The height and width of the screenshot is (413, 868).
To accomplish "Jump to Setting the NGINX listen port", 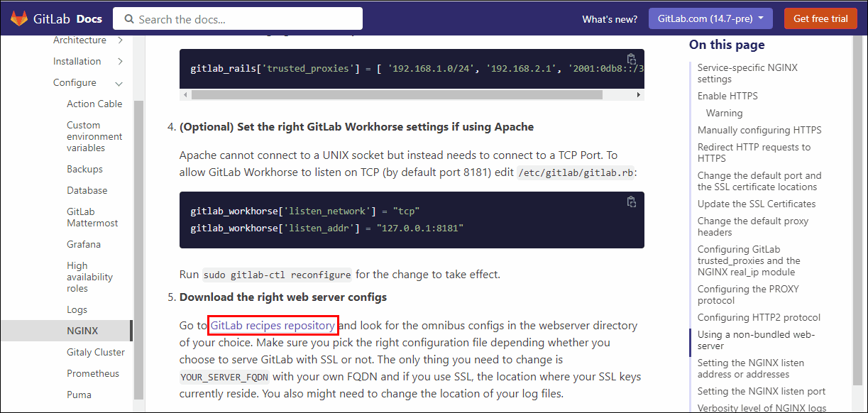I will pyautogui.click(x=762, y=391).
